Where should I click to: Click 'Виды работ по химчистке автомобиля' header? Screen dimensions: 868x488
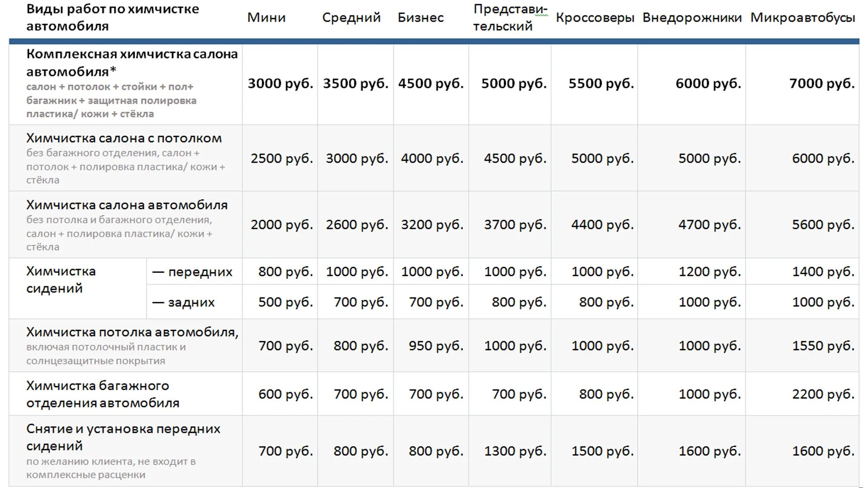[113, 18]
